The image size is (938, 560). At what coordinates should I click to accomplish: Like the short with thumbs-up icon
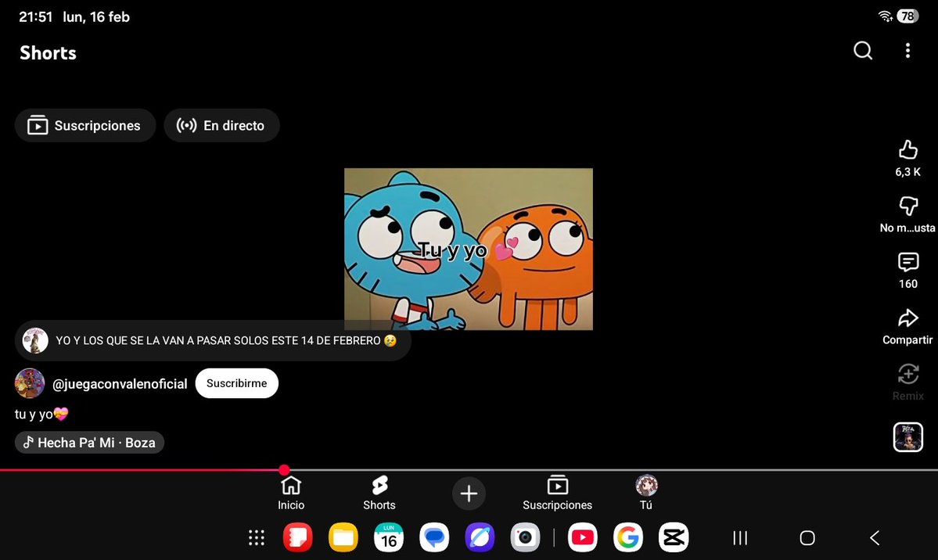[x=908, y=149]
